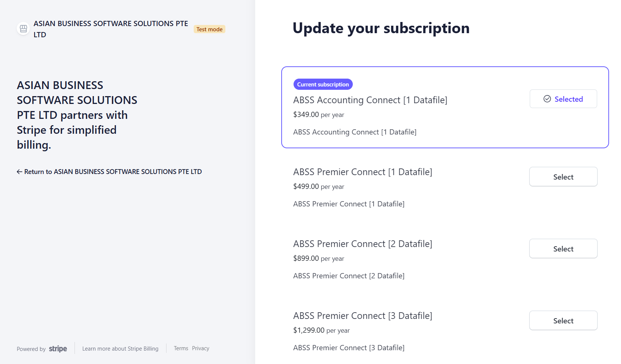Click the Current subscription badge
Image resolution: width=621 pixels, height=364 pixels.
[323, 85]
